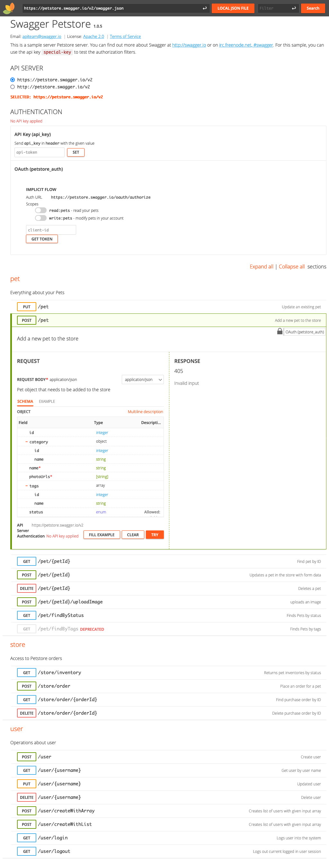The height and width of the screenshot is (868, 329).
Task: Collapse the category object row
Action: point(27,442)
